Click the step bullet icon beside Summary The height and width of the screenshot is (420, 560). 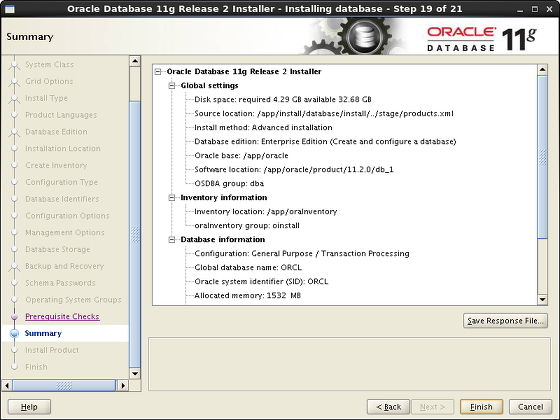coord(14,333)
